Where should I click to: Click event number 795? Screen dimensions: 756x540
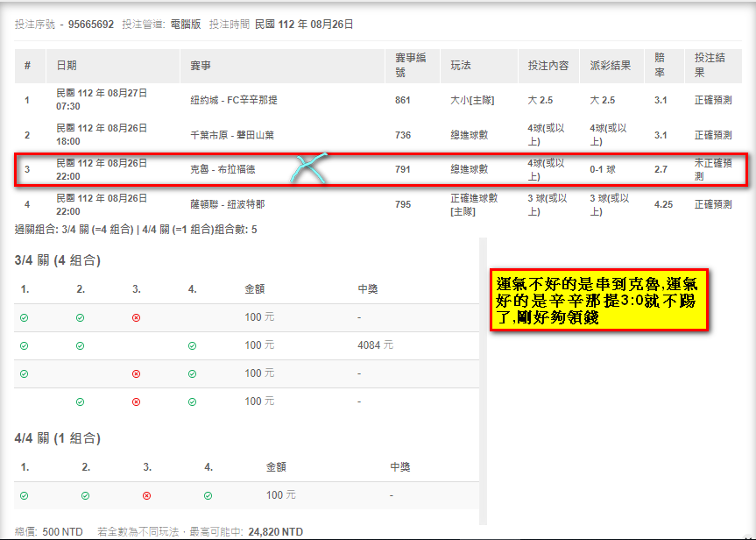(403, 204)
